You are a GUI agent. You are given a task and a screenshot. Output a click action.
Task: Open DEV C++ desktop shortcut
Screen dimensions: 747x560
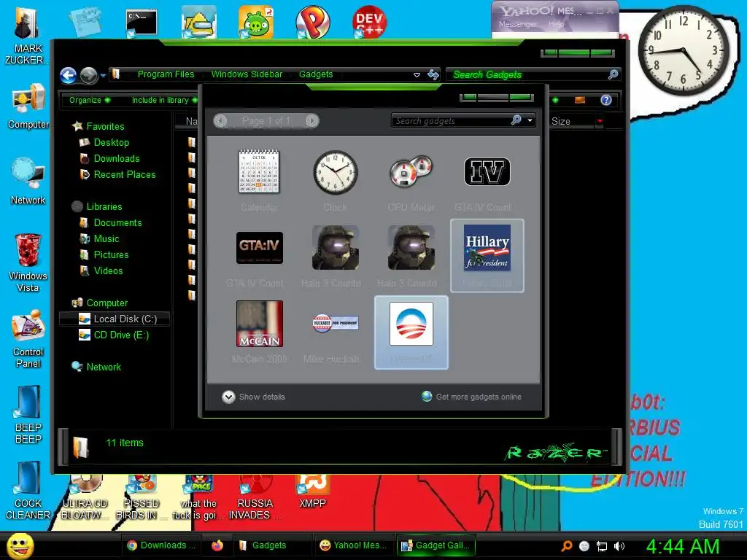click(369, 21)
